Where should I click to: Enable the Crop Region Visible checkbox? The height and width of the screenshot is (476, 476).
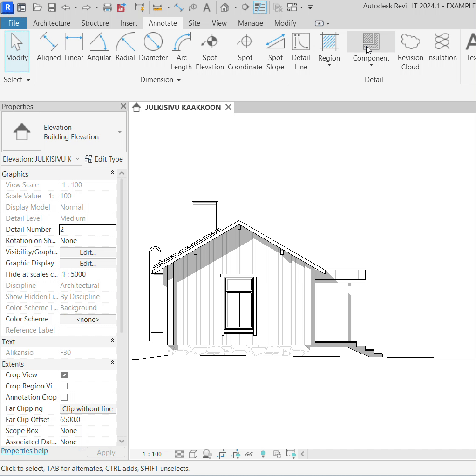[64, 386]
